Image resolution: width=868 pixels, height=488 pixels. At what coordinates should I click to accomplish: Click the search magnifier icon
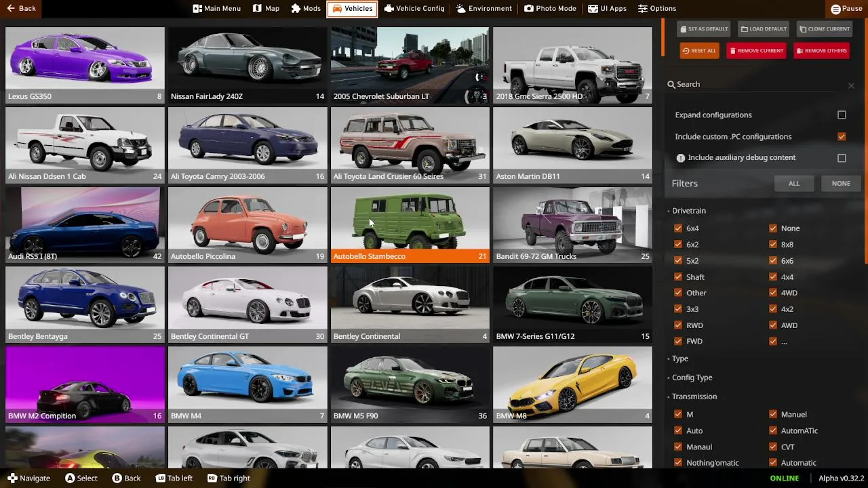[671, 84]
